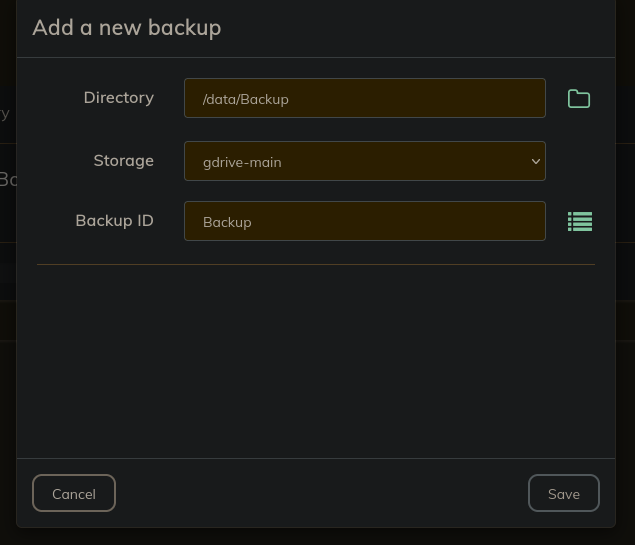Click the footer space between Cancel and Save
Image resolution: width=635 pixels, height=545 pixels.
coord(320,493)
